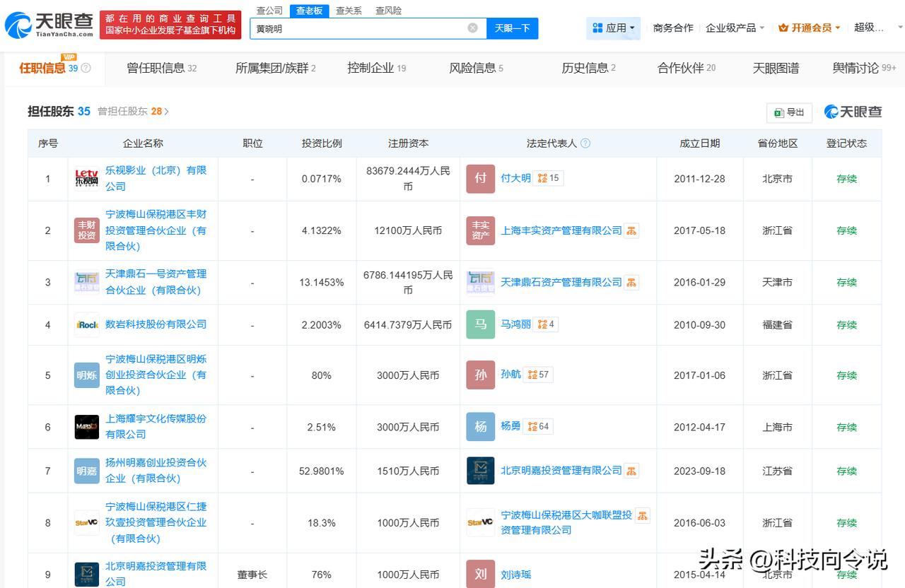Screen dimensions: 905x588
Task: Open the 合作伙伴 20 tab
Action: pyautogui.click(x=687, y=68)
